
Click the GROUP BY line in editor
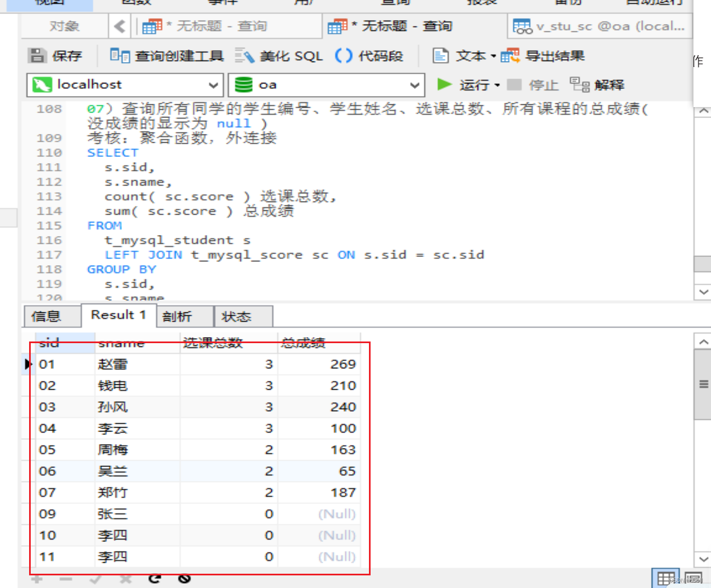tap(122, 270)
